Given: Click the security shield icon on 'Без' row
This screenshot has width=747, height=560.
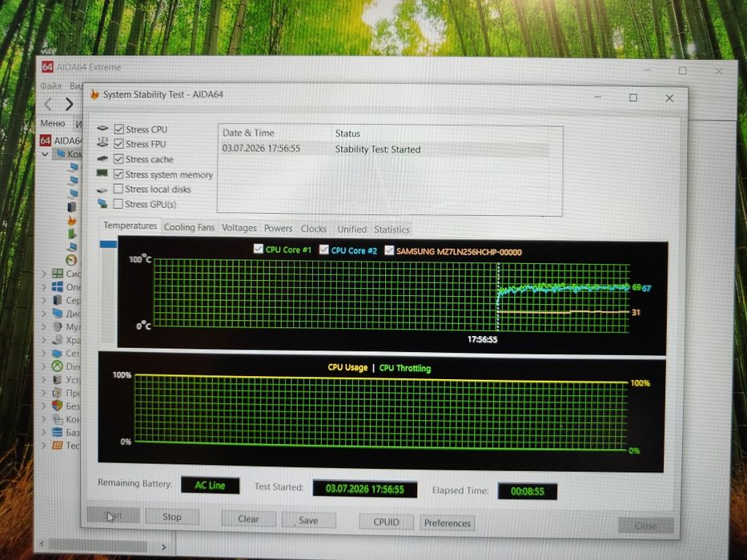Looking at the screenshot, I should (x=57, y=406).
